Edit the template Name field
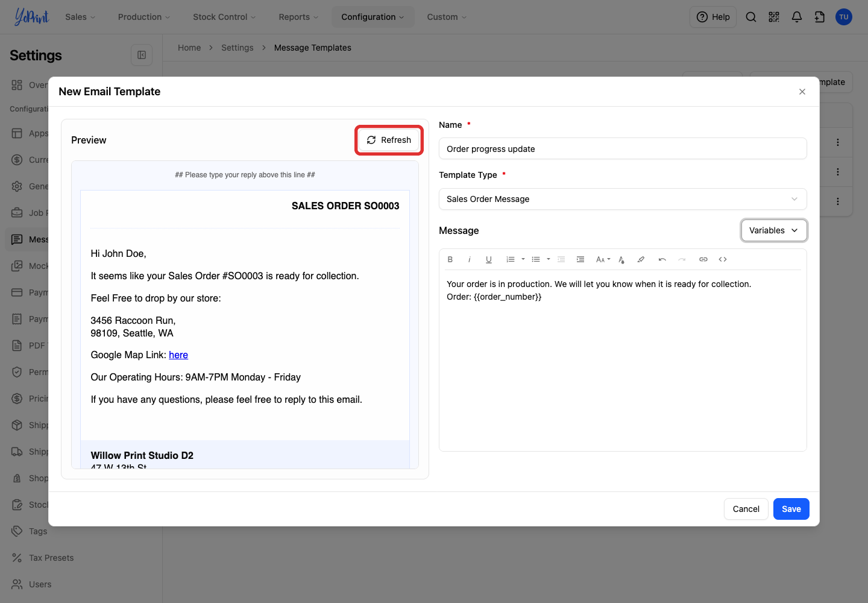The image size is (868, 603). [x=623, y=149]
